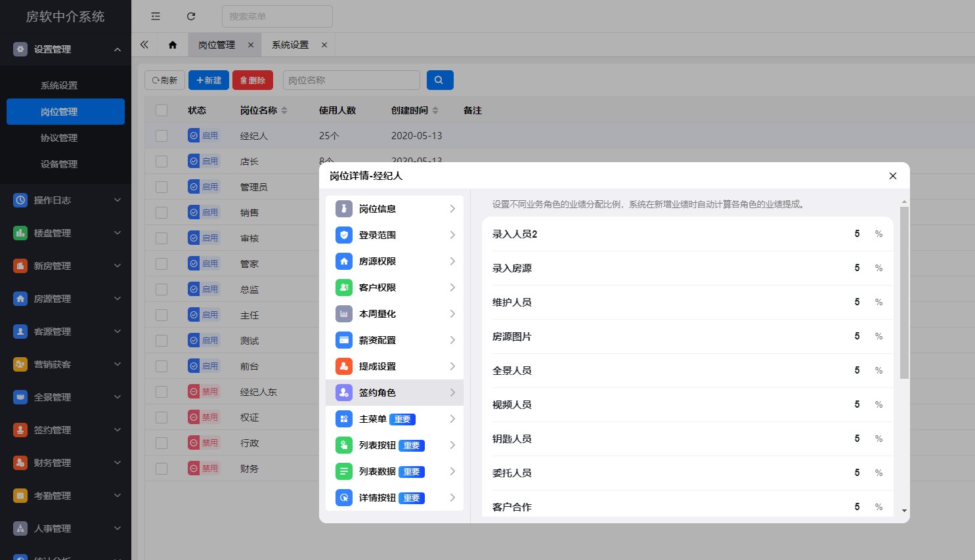Screen dimensions: 975x560
Task: Close the 系统设置 tab with its X
Action: 324,45
